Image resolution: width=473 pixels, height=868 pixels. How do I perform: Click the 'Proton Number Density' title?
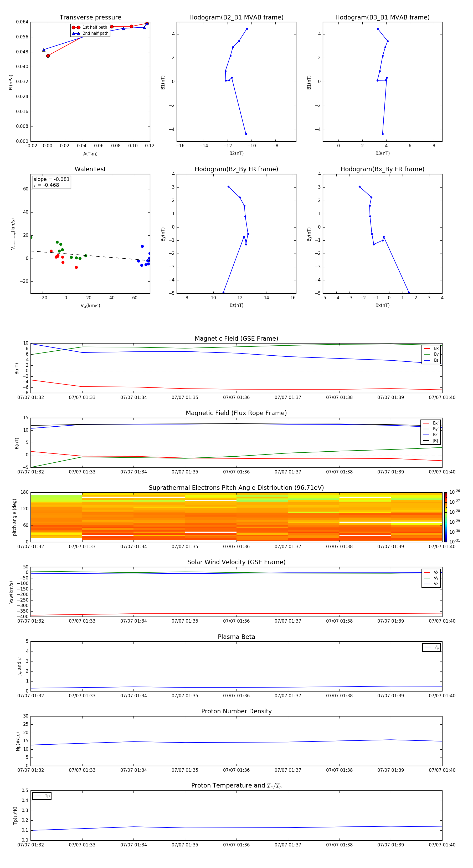click(x=236, y=711)
